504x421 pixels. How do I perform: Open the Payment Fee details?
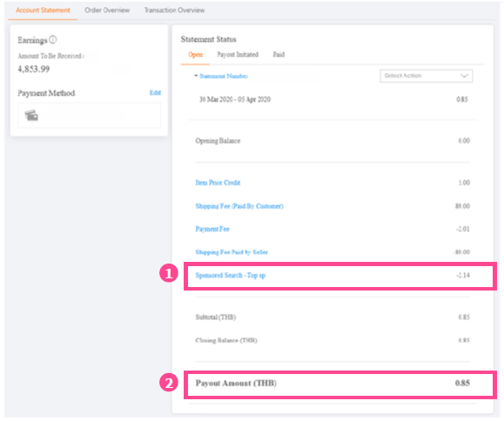212,229
